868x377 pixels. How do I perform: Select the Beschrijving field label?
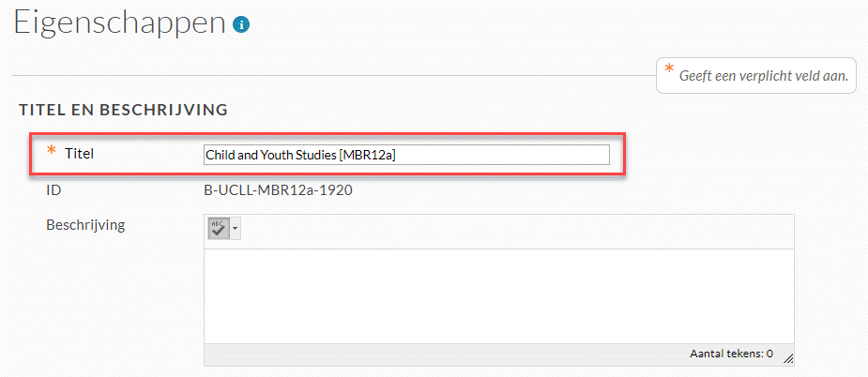coord(85,226)
